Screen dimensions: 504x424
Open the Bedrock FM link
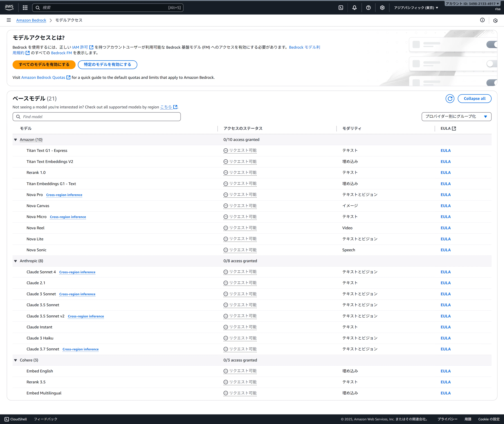[62, 53]
